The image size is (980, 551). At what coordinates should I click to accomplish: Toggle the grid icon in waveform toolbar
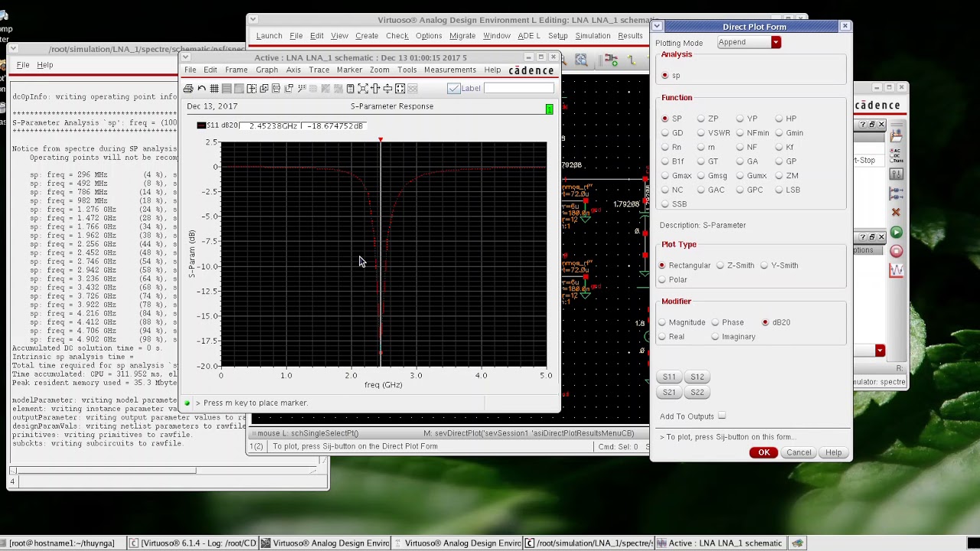pyautogui.click(x=214, y=89)
